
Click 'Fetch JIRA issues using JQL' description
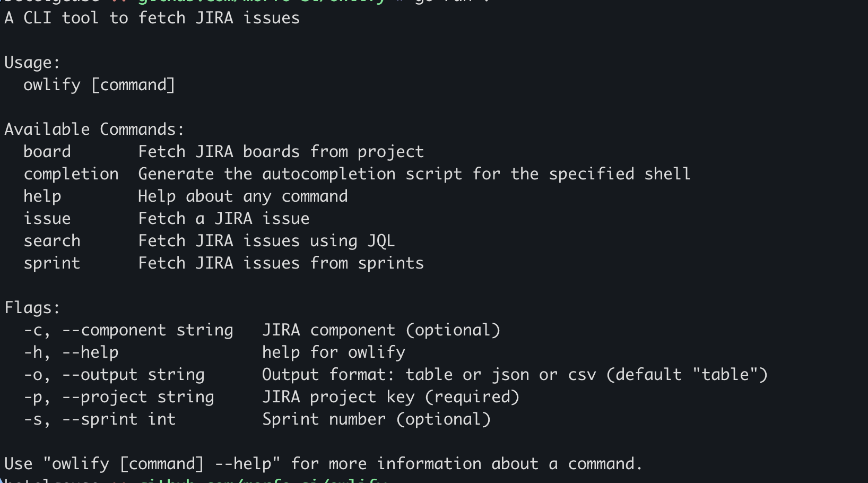(x=266, y=241)
